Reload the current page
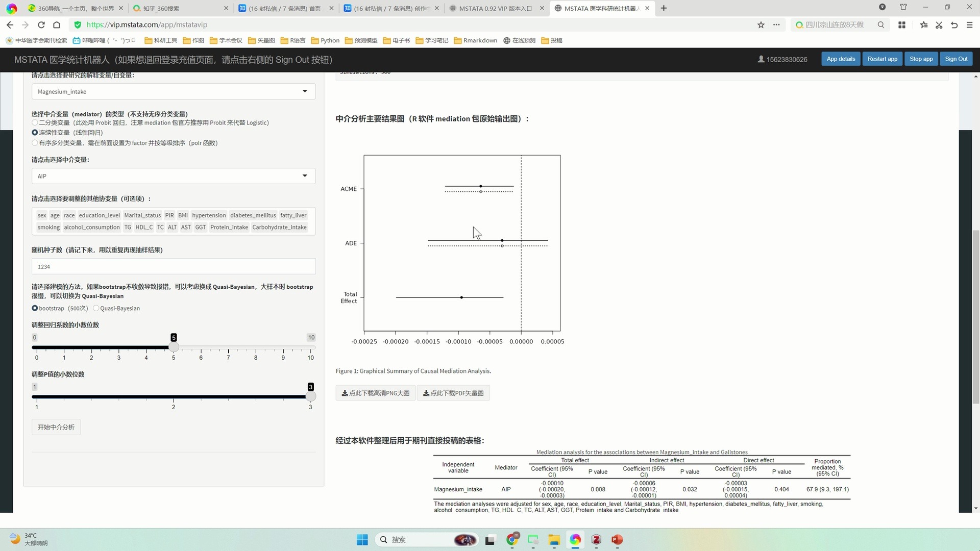The image size is (980, 551). [x=41, y=24]
